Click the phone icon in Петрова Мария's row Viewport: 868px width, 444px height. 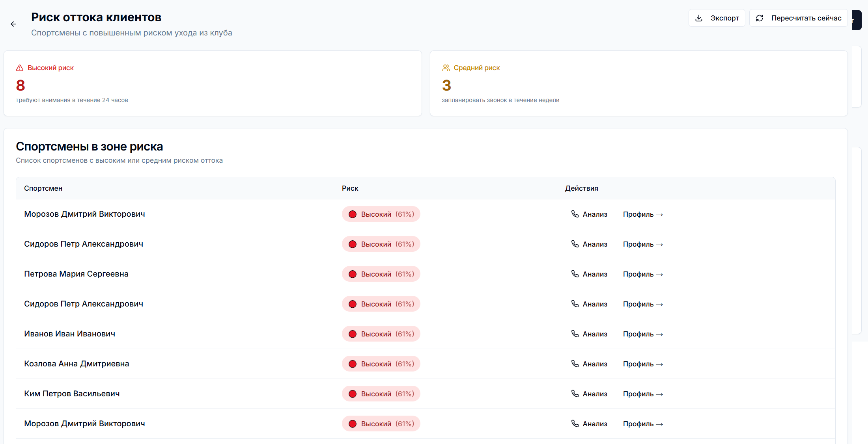click(575, 274)
